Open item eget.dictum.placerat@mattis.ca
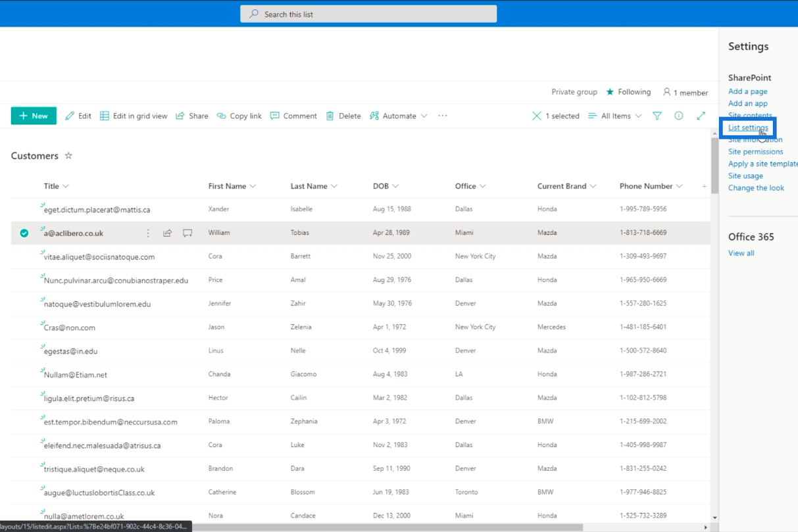 97,210
